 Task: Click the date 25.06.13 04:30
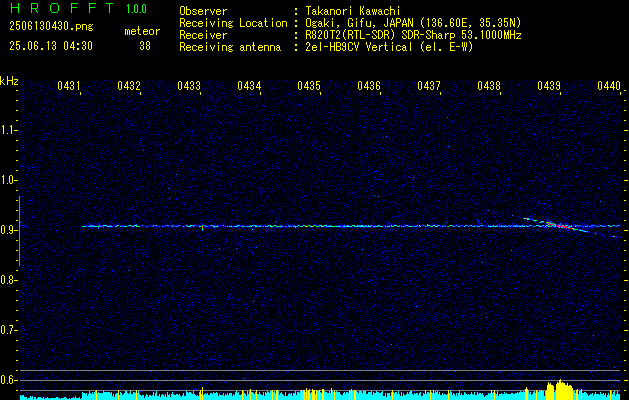pyautogui.click(x=51, y=46)
